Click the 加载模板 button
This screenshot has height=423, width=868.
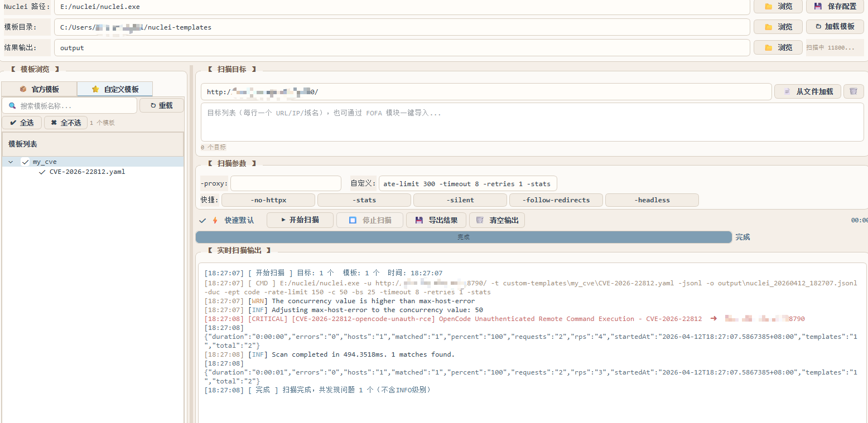point(835,27)
